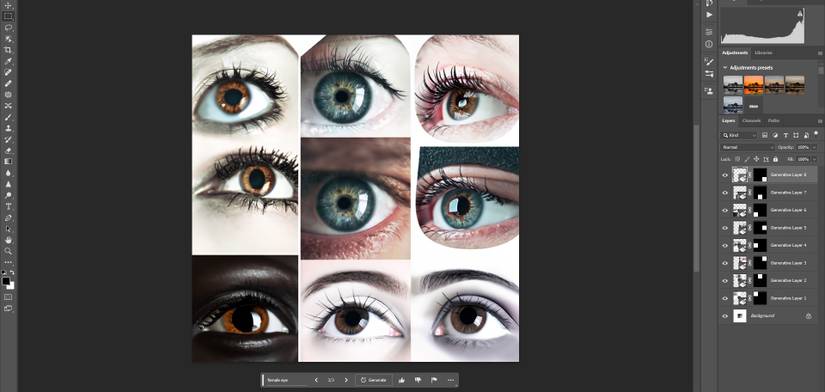Select the Type tool
Screen dimensions: 825x392
8,206
